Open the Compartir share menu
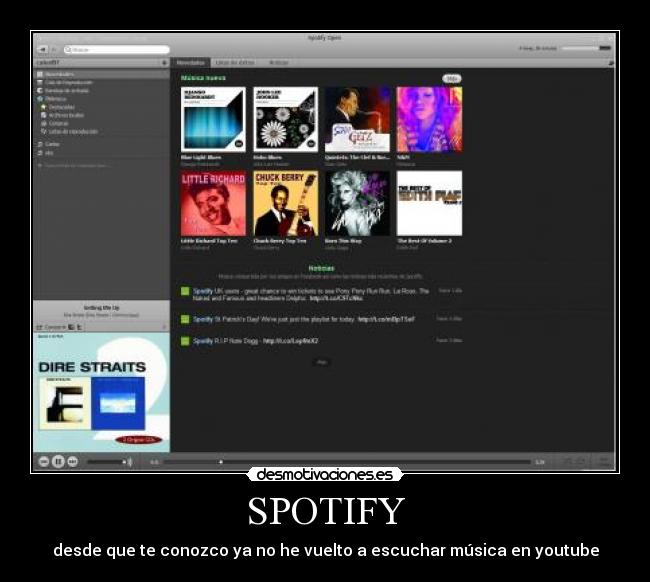Screen dimensions: 650x582 [x=51, y=327]
